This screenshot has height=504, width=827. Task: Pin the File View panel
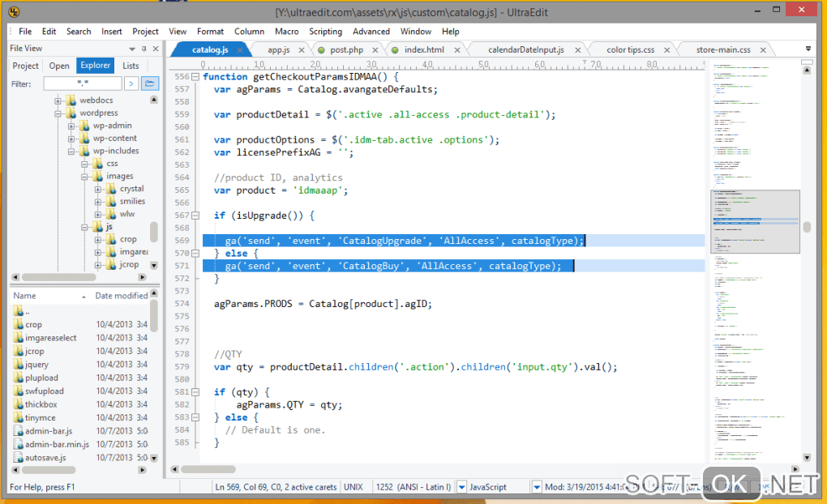tap(144, 49)
